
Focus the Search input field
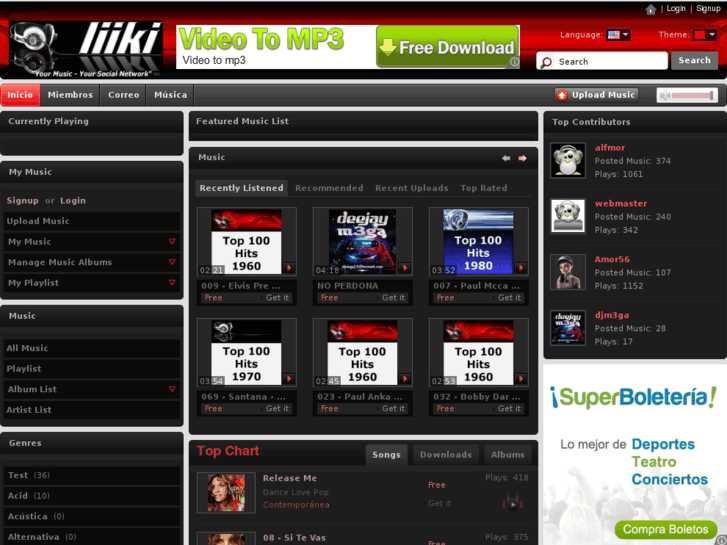602,61
